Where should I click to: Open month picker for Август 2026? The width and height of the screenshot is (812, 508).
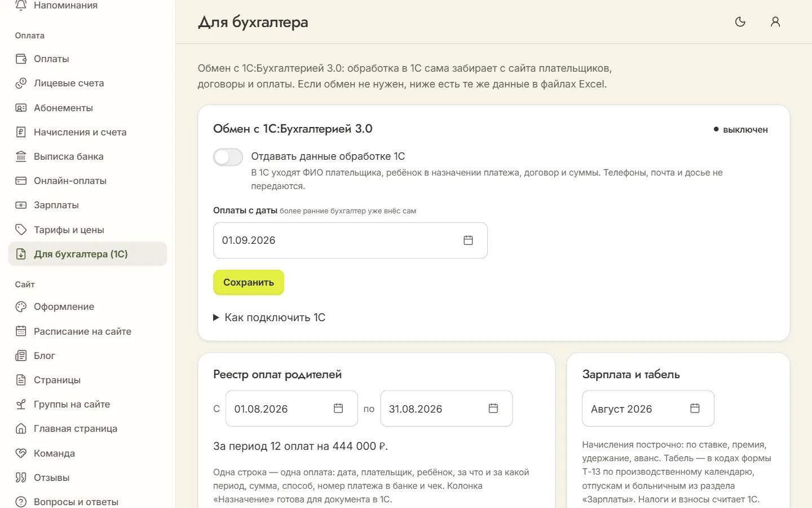point(695,408)
